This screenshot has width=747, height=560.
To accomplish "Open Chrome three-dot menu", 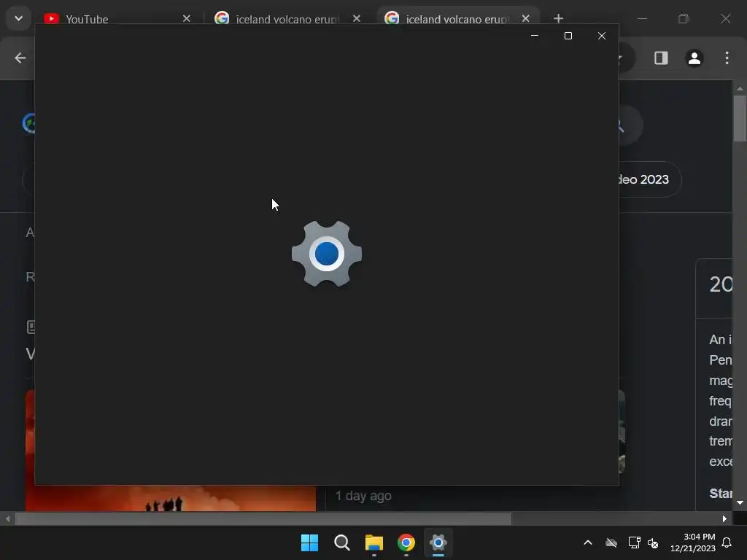I will [x=727, y=58].
